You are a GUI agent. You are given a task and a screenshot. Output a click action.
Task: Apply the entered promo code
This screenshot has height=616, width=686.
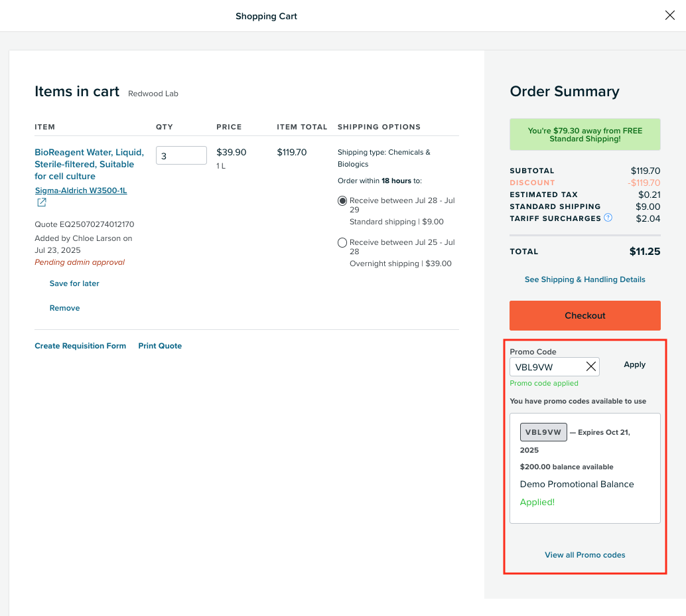click(634, 364)
